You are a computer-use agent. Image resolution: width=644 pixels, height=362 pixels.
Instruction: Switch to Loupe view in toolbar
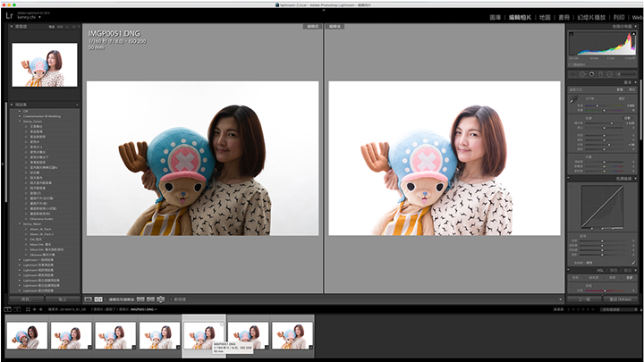[88, 299]
